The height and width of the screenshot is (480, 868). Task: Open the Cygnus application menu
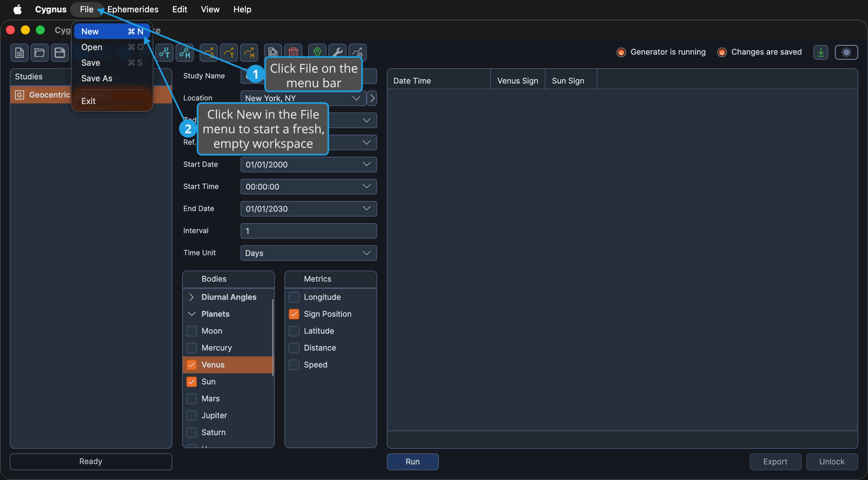click(51, 9)
